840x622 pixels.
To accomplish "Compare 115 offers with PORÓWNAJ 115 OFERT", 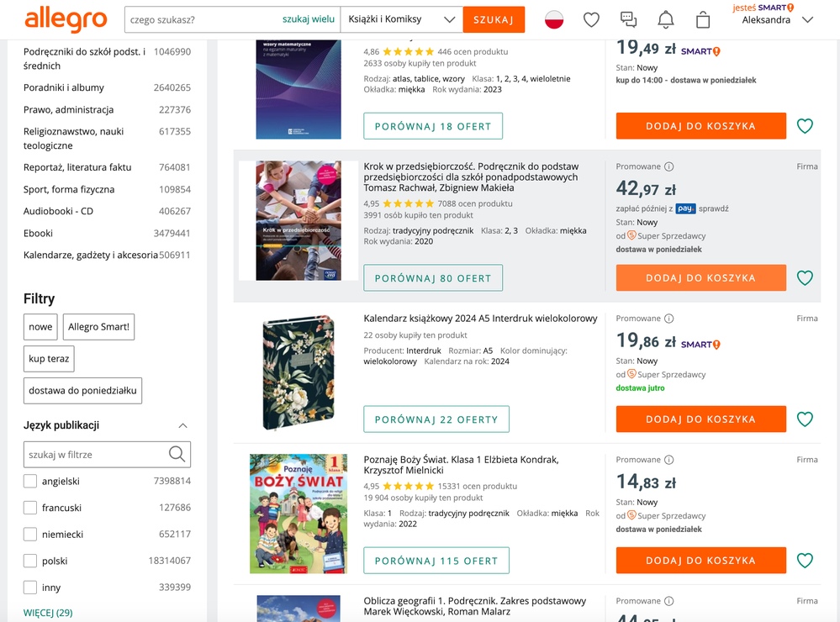I will coord(436,561).
